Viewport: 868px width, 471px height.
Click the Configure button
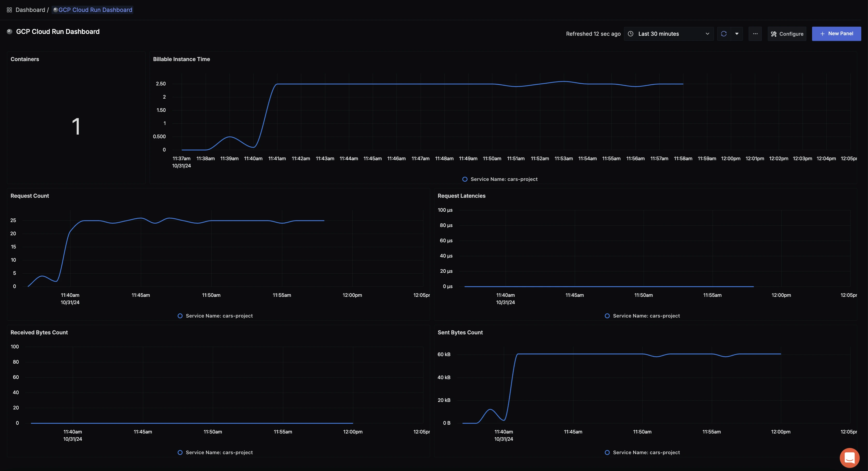tap(787, 34)
